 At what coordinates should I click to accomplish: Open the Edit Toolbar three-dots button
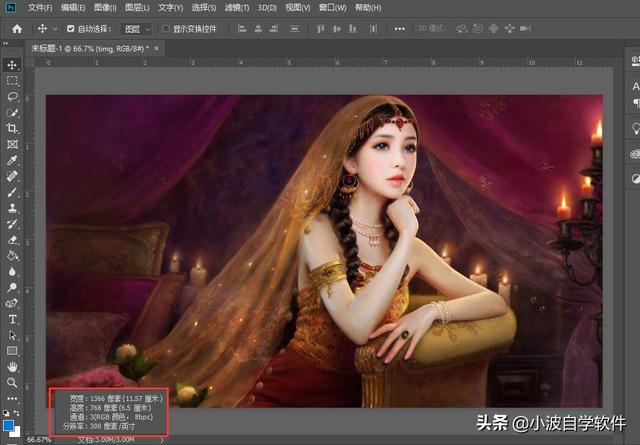12,398
